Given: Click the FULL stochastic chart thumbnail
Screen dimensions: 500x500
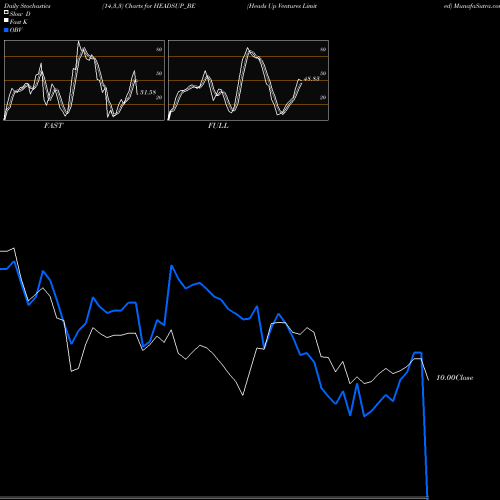Looking at the screenshot, I should coord(248,80).
